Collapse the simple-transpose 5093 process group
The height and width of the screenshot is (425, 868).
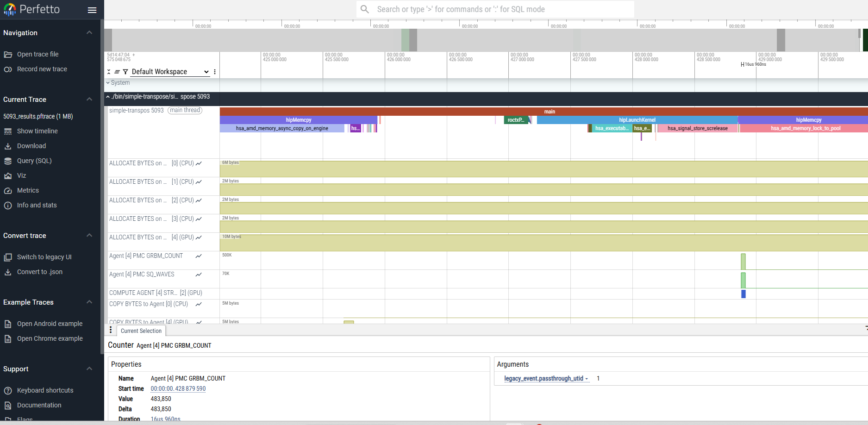click(x=108, y=97)
